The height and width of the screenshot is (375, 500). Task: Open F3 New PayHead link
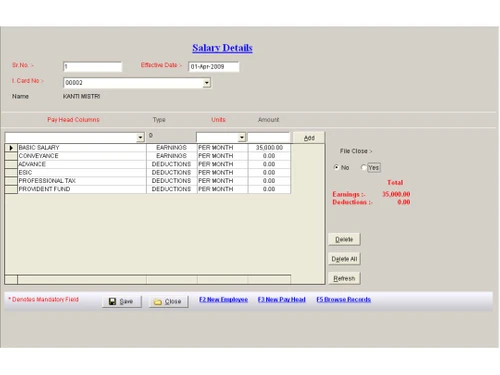[282, 299]
